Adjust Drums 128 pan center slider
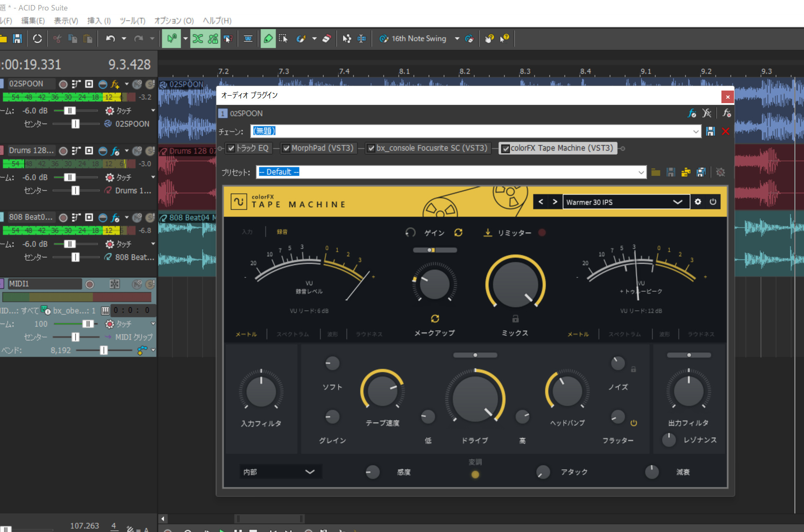 coord(76,191)
